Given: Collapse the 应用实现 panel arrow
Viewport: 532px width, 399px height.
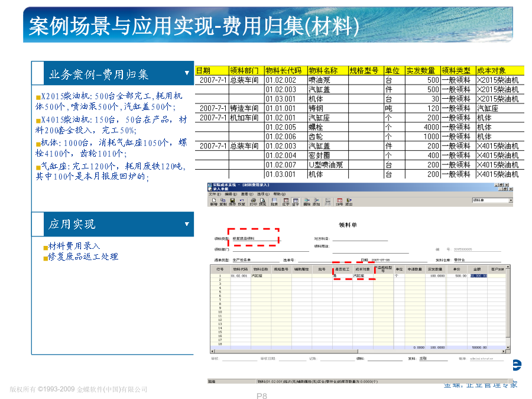Looking at the screenshot, I should pyautogui.click(x=187, y=224).
